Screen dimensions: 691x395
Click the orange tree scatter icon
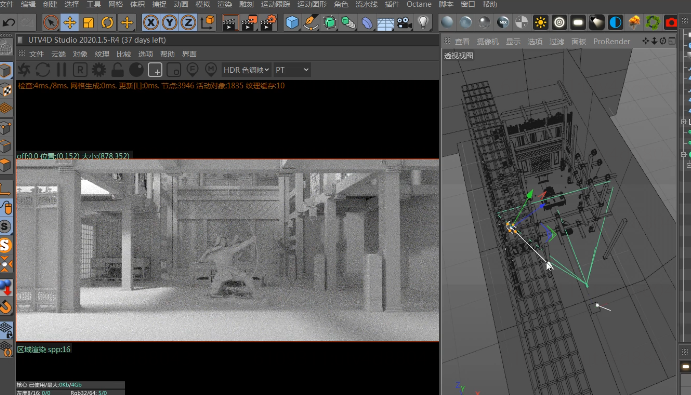point(634,22)
